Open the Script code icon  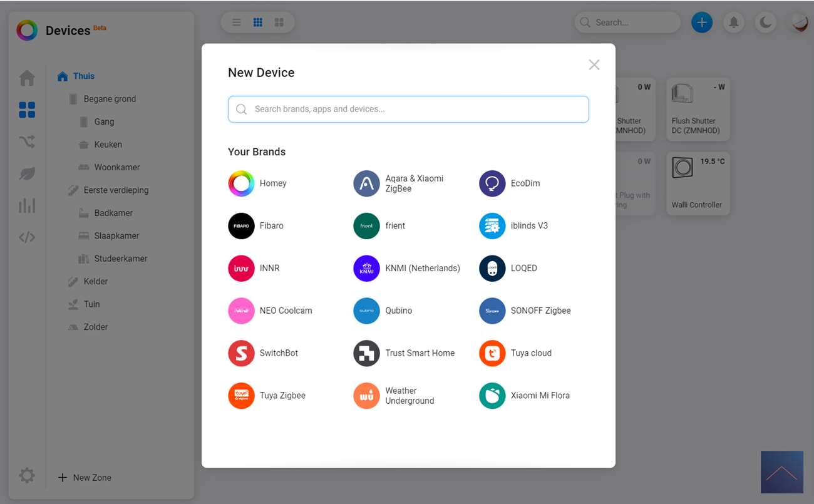[27, 237]
